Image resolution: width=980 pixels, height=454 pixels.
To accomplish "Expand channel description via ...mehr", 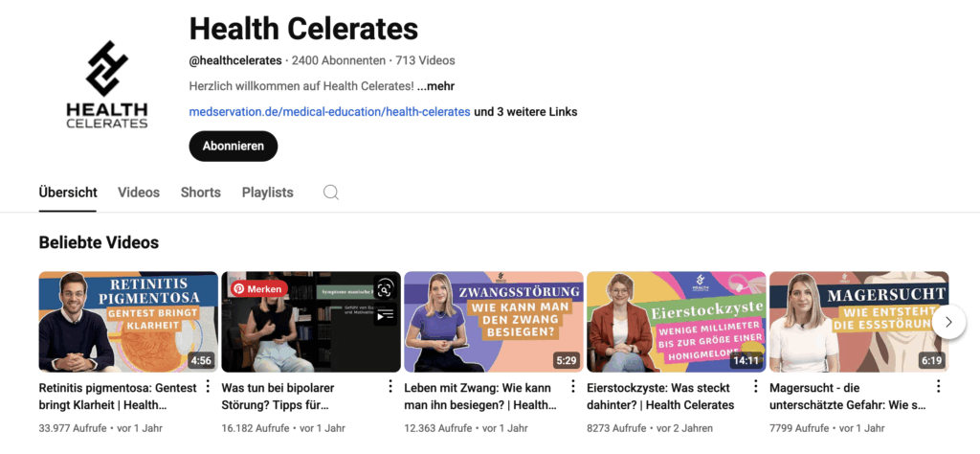I will [435, 86].
